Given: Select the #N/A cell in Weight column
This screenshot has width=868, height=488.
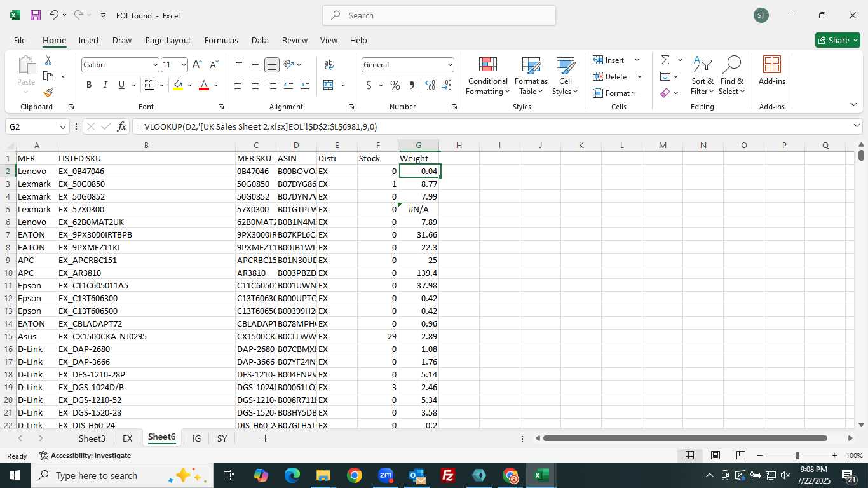Looking at the screenshot, I should [418, 209].
